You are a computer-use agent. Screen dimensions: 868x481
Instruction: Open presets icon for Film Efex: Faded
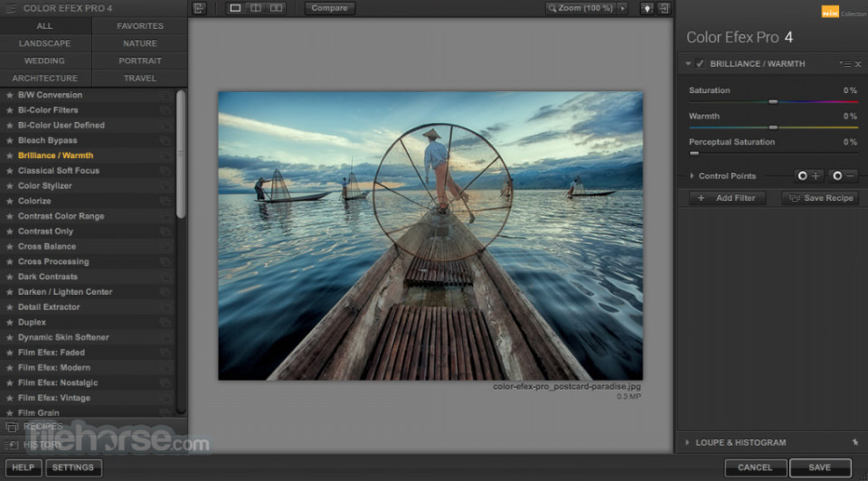point(165,353)
